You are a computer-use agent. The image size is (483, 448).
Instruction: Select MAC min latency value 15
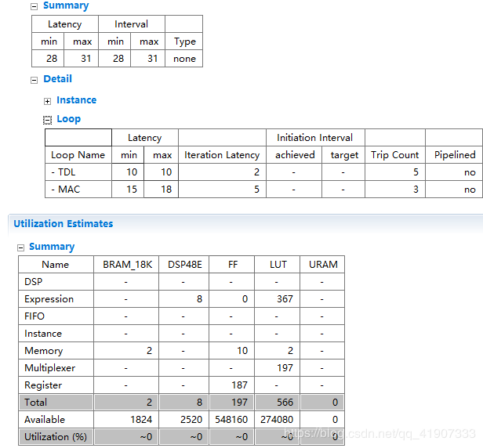[x=128, y=190]
